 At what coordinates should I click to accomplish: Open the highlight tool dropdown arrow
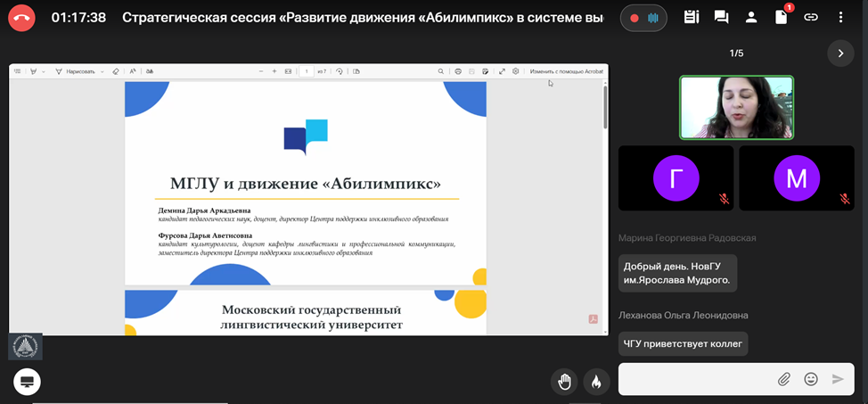[44, 71]
